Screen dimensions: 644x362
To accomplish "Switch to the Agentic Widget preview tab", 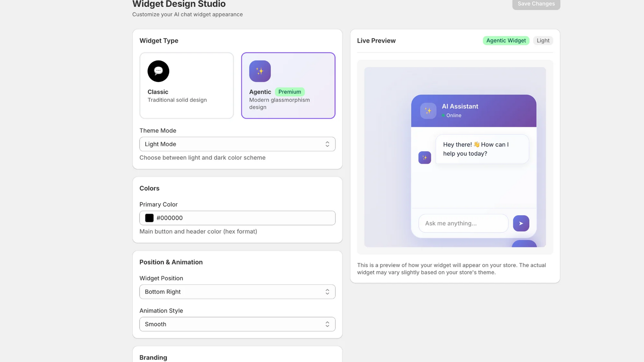I will 506,40.
